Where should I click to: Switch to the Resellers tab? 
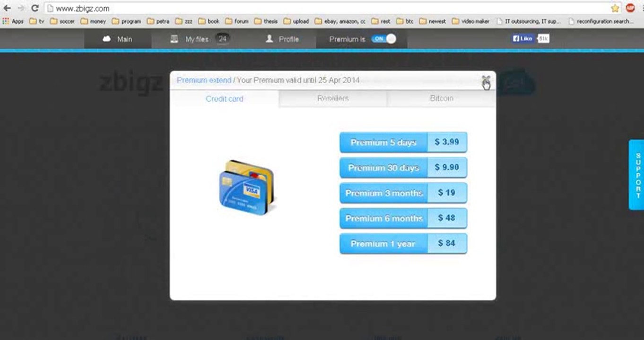click(333, 98)
